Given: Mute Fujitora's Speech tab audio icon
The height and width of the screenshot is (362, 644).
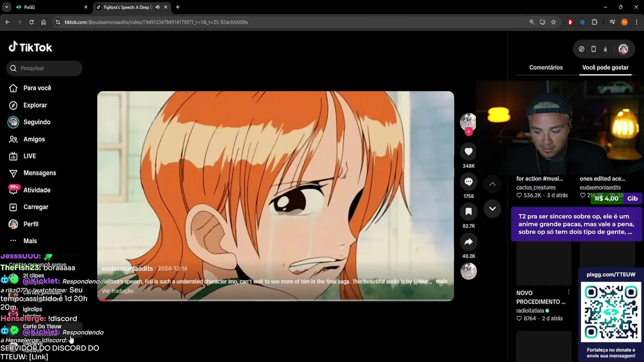Looking at the screenshot, I should pos(158,7).
